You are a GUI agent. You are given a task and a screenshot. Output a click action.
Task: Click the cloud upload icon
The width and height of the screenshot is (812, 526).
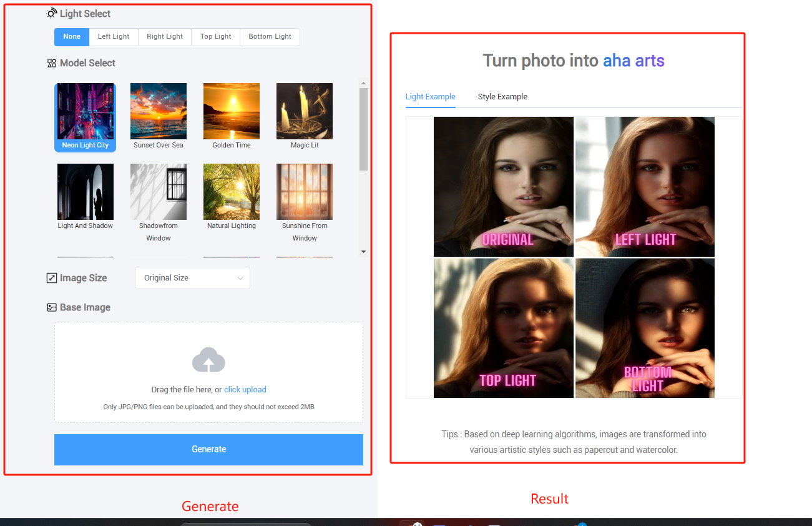[208, 360]
